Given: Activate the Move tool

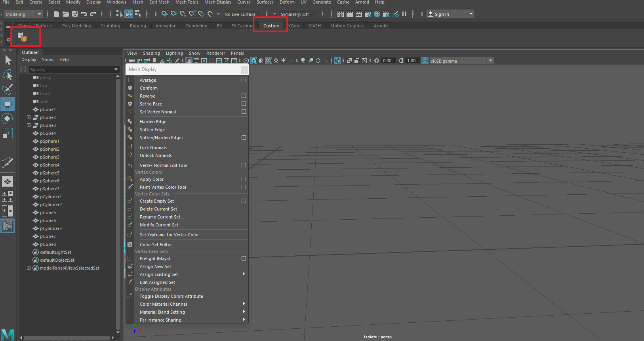Looking at the screenshot, I should coord(8,104).
